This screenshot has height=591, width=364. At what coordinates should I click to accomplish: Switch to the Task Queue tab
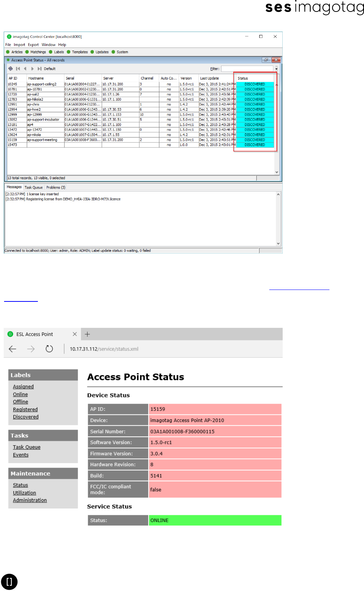pyautogui.click(x=34, y=187)
